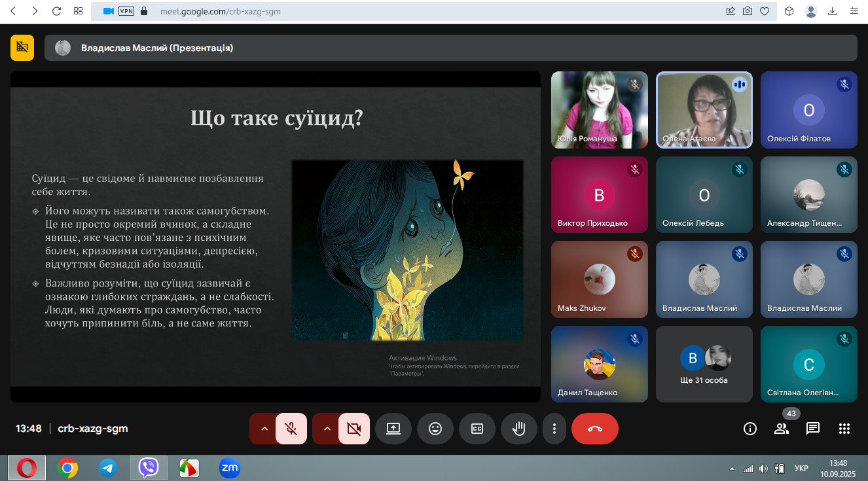
Task: Open the taskbar clock and calendar
Action: (x=838, y=468)
